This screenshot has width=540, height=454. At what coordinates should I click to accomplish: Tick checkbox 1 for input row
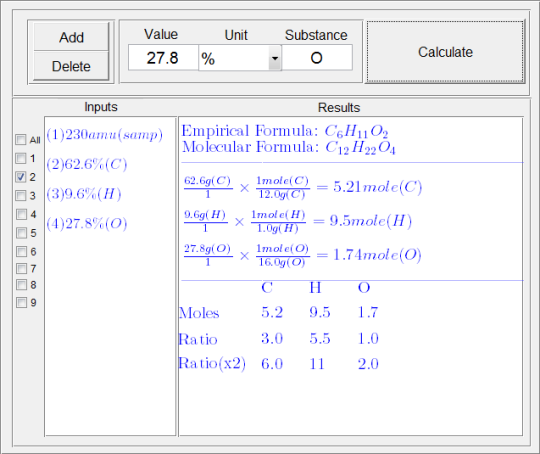[x=21, y=158]
